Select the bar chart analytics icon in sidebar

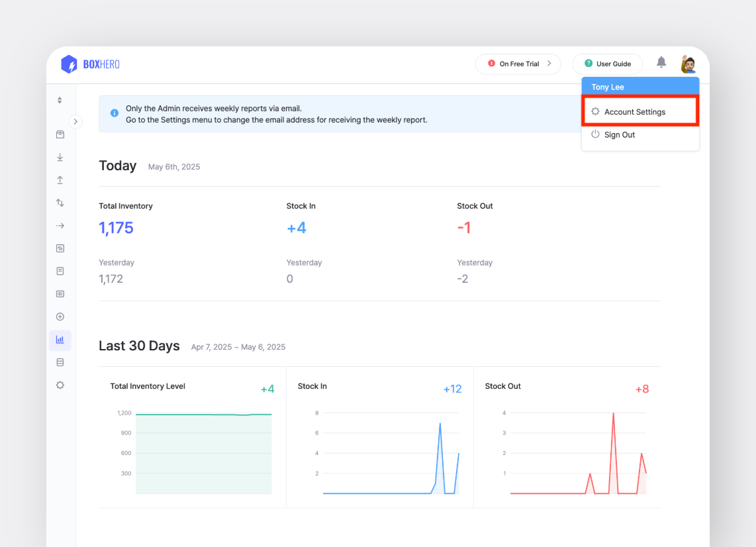[60, 340]
